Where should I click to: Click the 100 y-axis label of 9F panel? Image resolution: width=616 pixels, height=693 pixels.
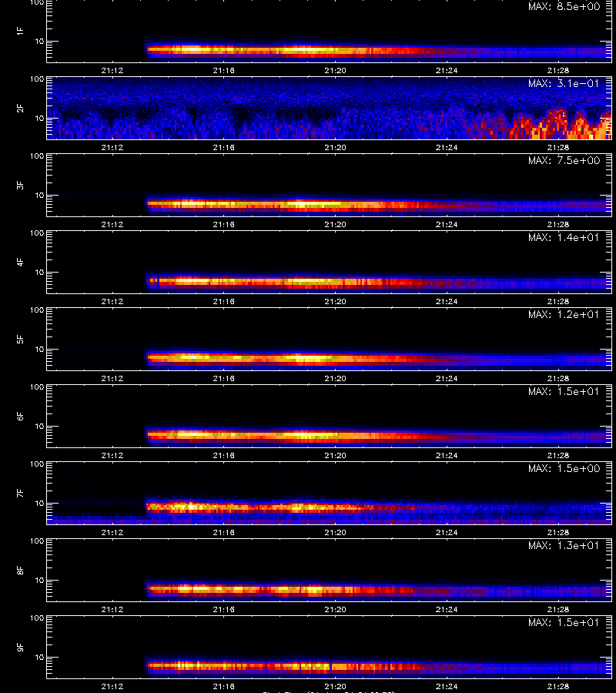point(37,618)
